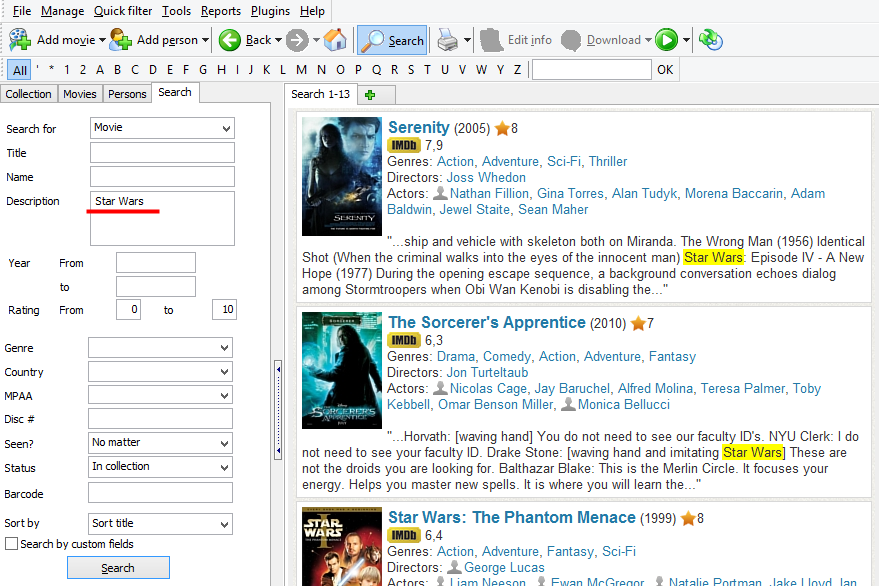Viewport: 879px width, 586px height.
Task: Open the File menu
Action: point(22,11)
